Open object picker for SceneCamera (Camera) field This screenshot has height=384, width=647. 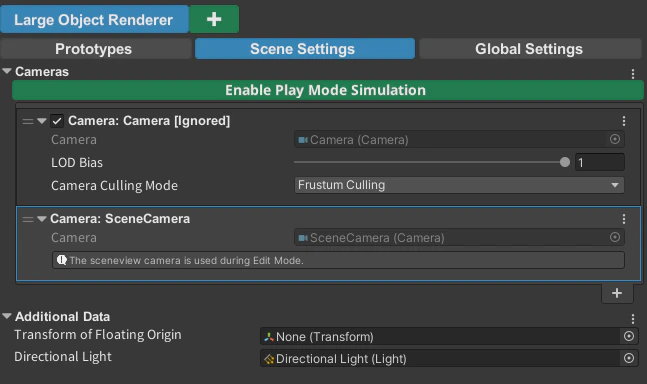pyautogui.click(x=614, y=237)
